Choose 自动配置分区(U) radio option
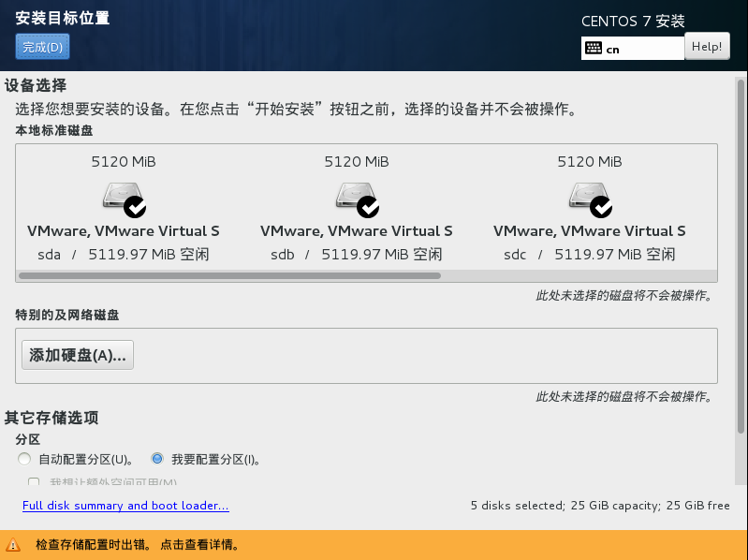Screen dimensions: 748x560 pyautogui.click(x=24, y=460)
